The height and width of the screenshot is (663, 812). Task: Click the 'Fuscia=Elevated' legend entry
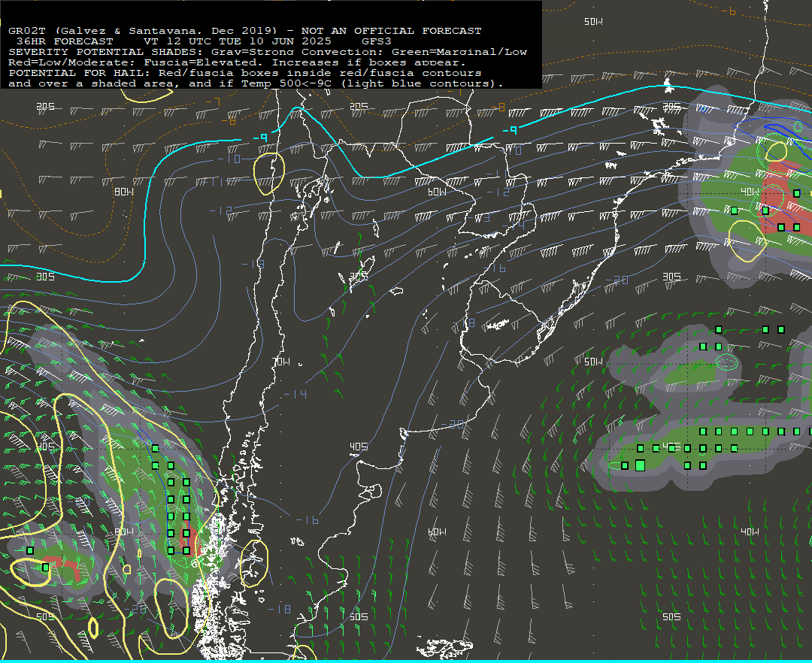[201, 62]
